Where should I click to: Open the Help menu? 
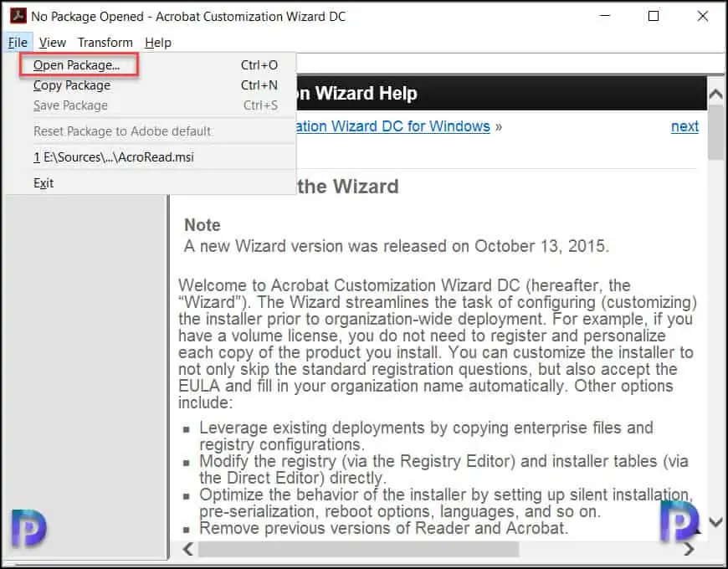158,43
